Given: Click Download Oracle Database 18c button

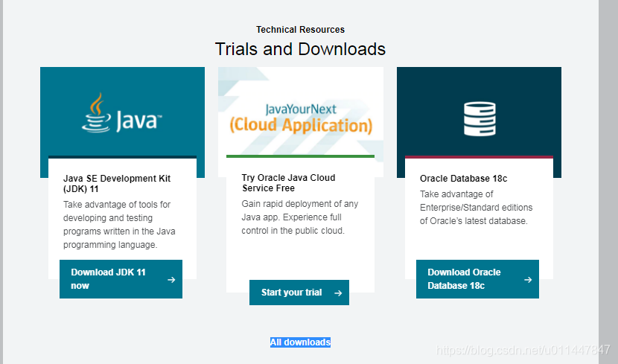Looking at the screenshot, I should coord(477,279).
